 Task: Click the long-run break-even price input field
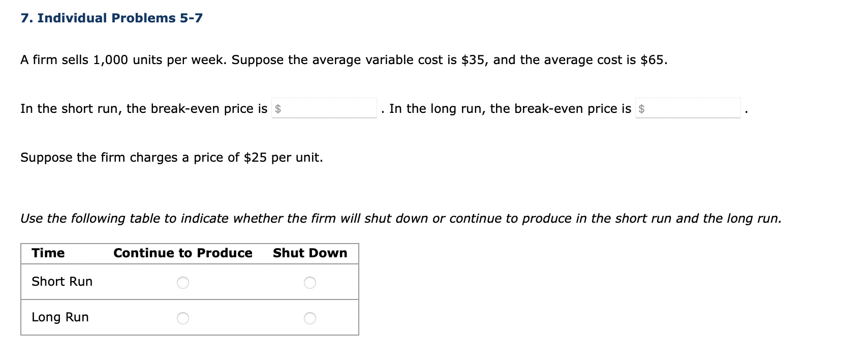689,108
